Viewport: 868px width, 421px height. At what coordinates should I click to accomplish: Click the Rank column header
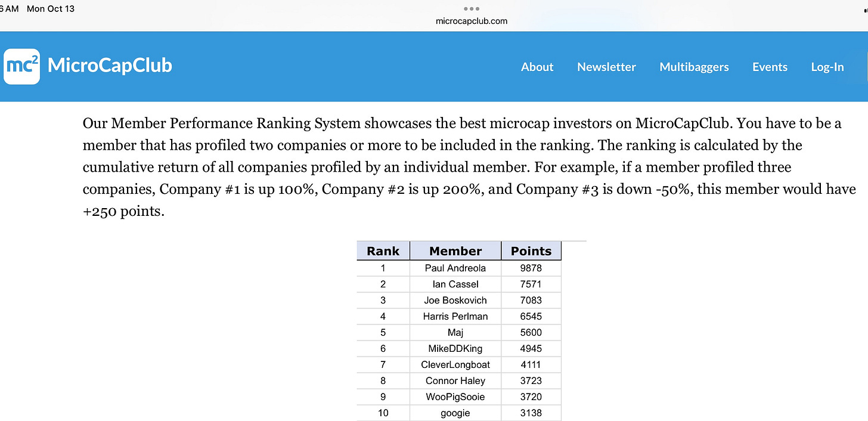tap(383, 250)
